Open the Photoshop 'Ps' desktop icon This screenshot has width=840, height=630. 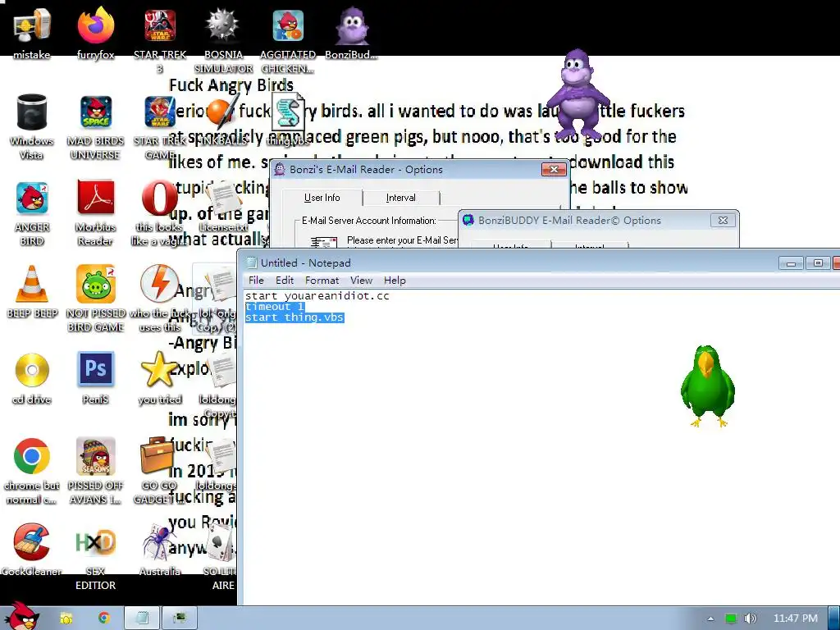point(95,369)
